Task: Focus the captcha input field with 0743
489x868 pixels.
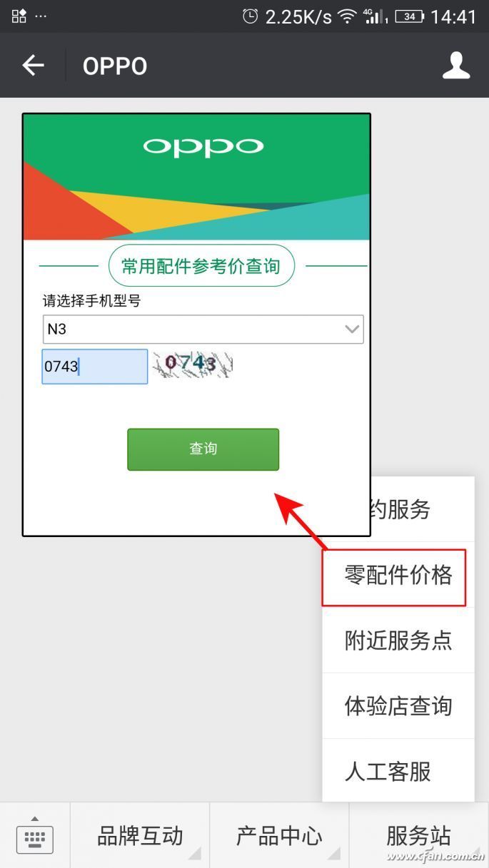Action: pos(95,367)
